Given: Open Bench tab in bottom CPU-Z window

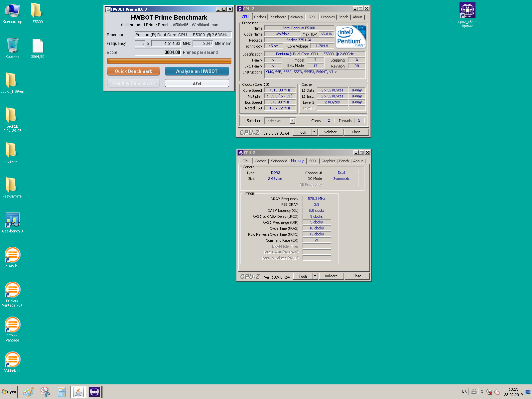Looking at the screenshot, I should tap(344, 161).
